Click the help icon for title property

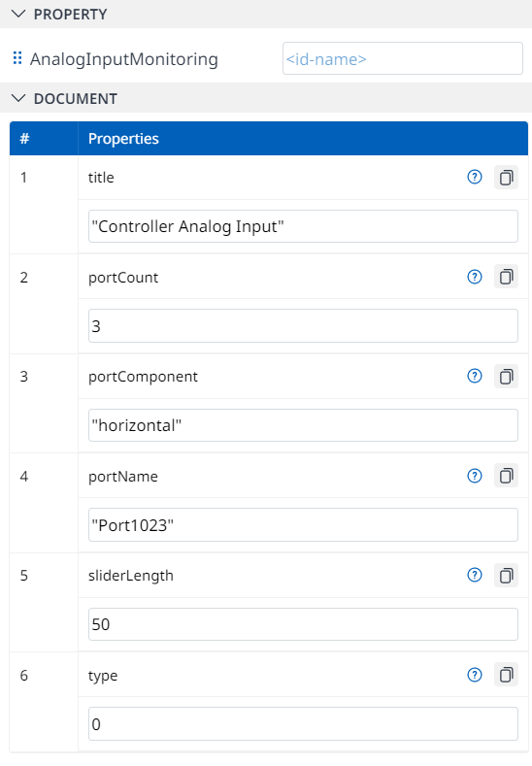coord(475,177)
